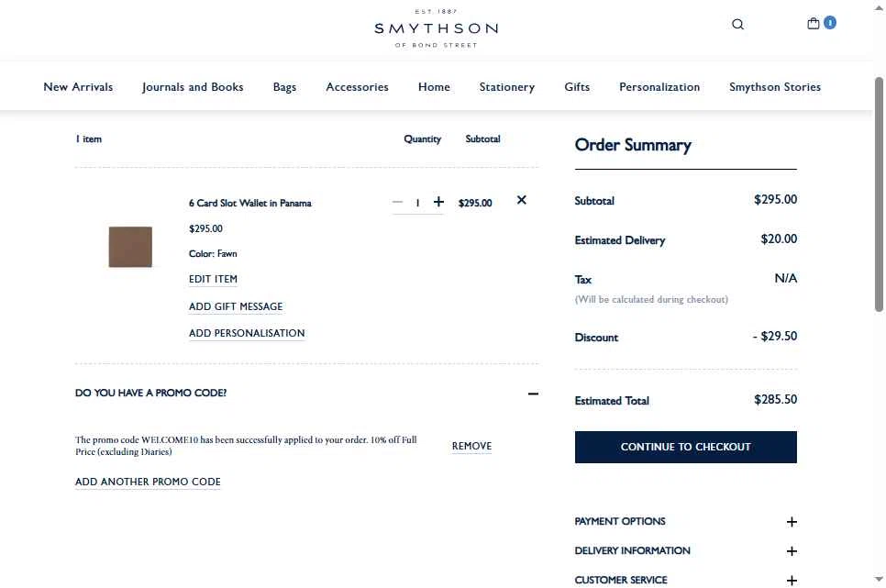
Task: Click Add Gift Message link
Action: point(236,306)
